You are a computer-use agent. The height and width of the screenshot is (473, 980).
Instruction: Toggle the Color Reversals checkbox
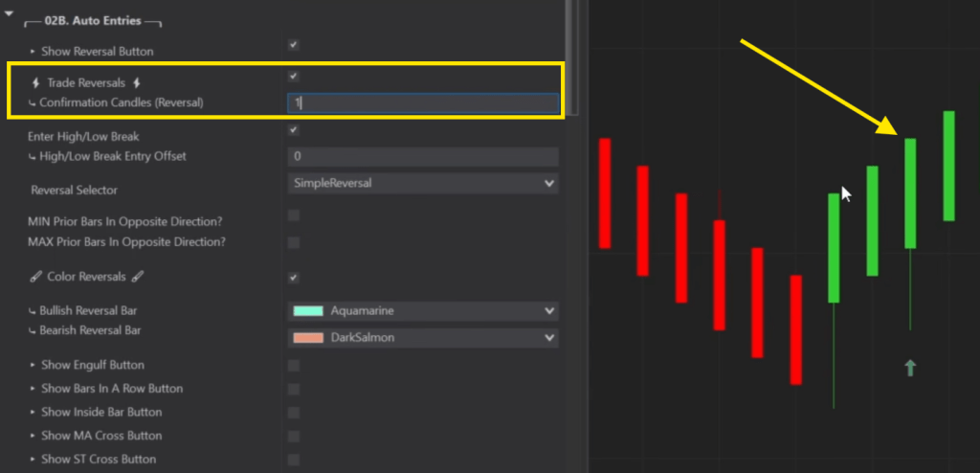point(294,278)
